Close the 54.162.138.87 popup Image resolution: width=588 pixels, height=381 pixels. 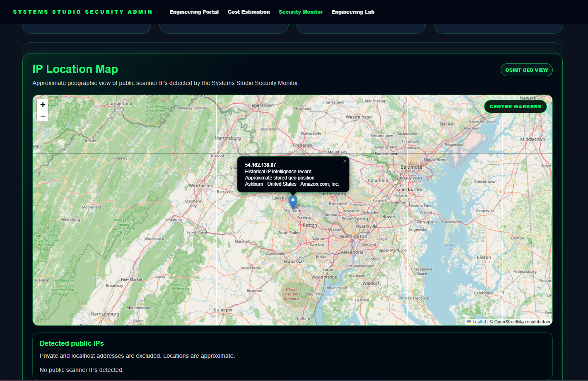pos(345,161)
